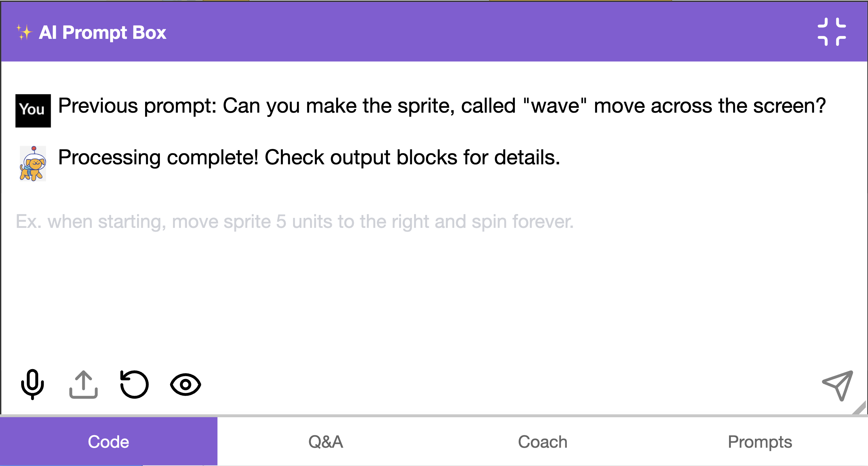The image size is (868, 466).
Task: Click the "Processing complete!" response message
Action: 309,157
